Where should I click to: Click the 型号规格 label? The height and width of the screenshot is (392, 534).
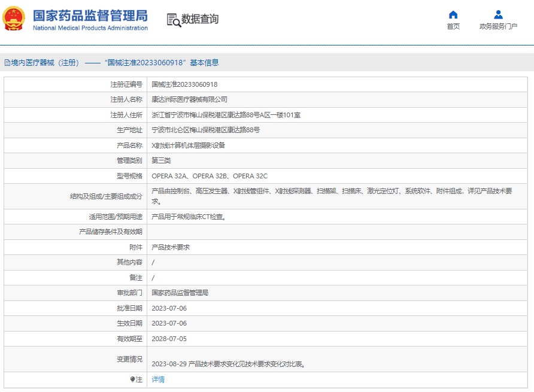(129, 176)
